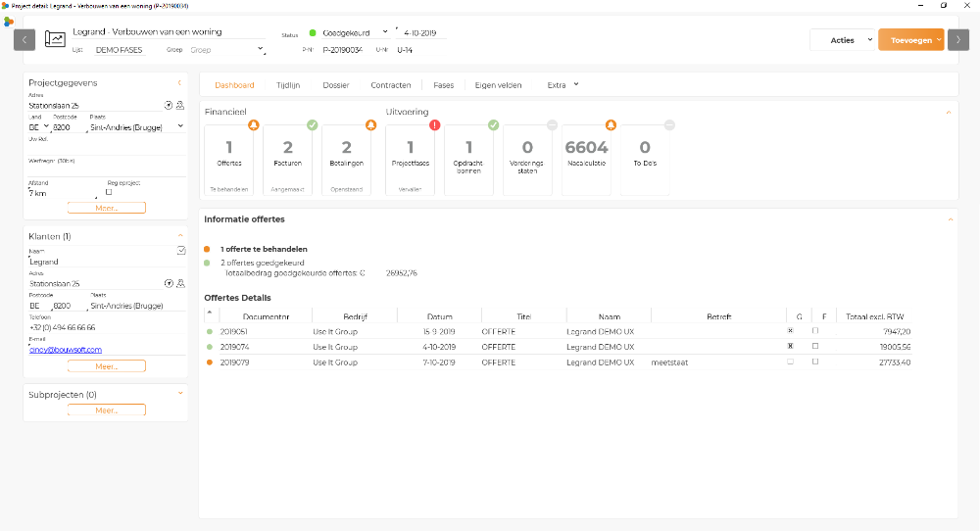Go to the previous project with left arrow
980x531 pixels.
24,39
